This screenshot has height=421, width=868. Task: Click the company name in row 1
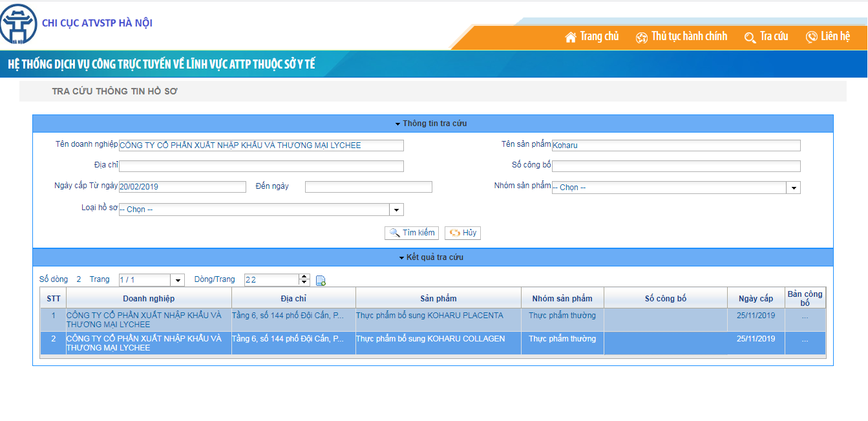click(143, 320)
